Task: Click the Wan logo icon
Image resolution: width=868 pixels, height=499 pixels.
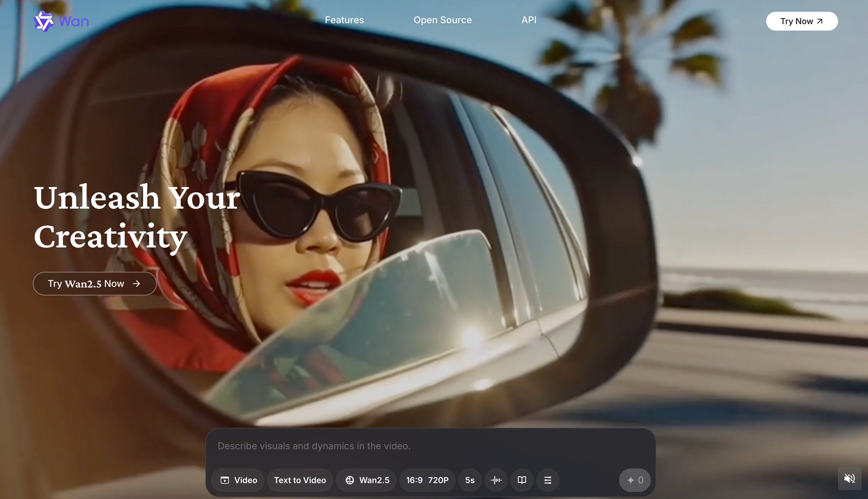Action: pyautogui.click(x=44, y=21)
